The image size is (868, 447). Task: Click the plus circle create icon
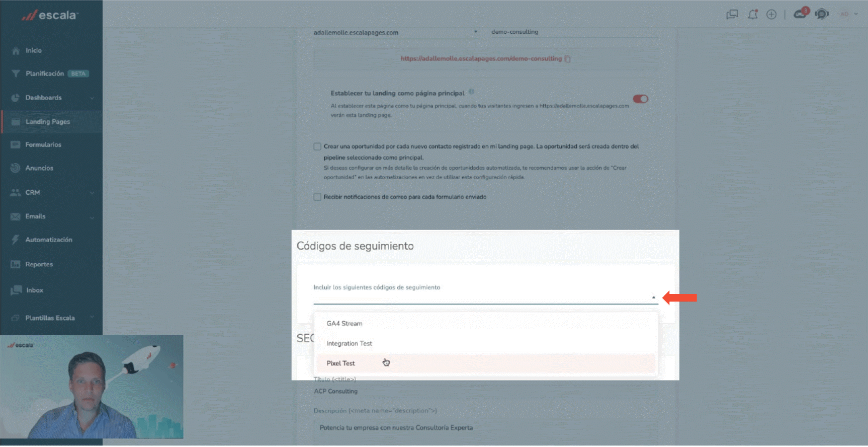pyautogui.click(x=771, y=15)
